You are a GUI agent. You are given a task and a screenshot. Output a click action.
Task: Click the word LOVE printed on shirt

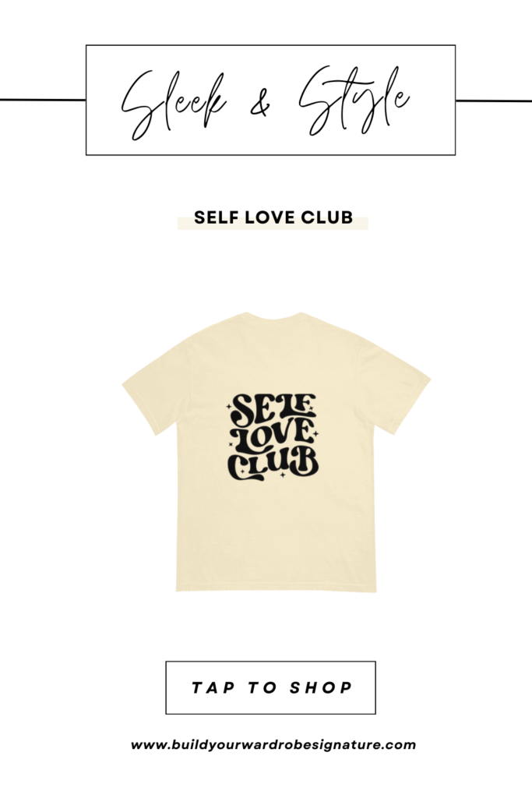click(x=272, y=436)
